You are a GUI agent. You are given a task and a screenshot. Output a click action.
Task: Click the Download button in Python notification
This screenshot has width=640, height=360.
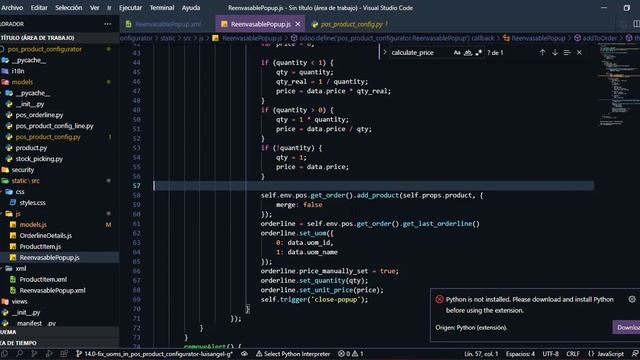627,327
